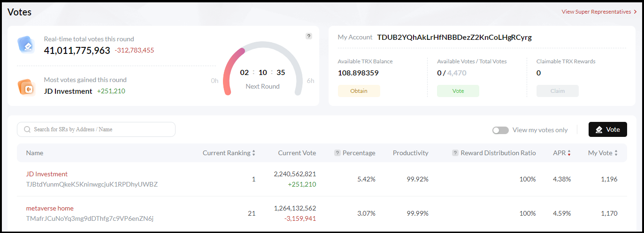The width and height of the screenshot is (644, 233).
Task: Click the help icon above countdown gauge
Action: (308, 36)
